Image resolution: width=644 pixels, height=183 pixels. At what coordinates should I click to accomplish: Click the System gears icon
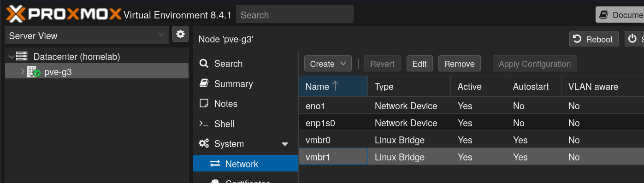click(204, 143)
